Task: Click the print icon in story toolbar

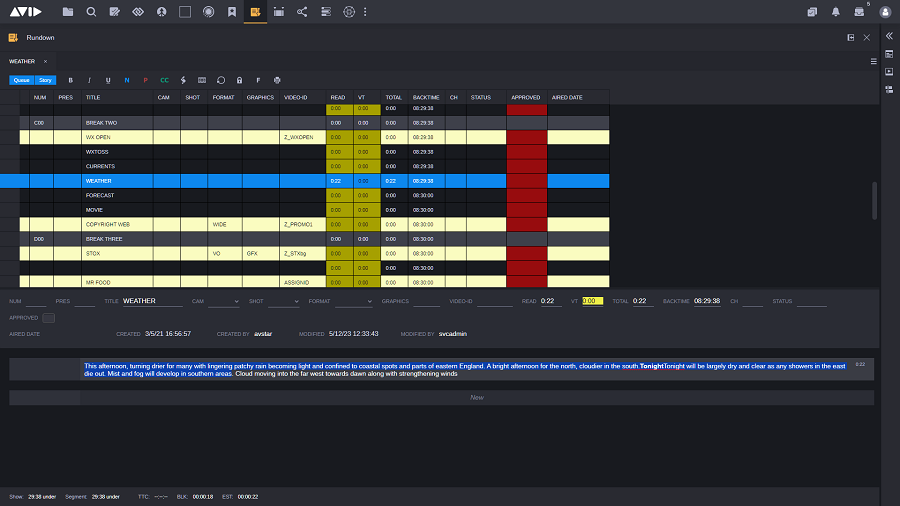Action: click(277, 80)
